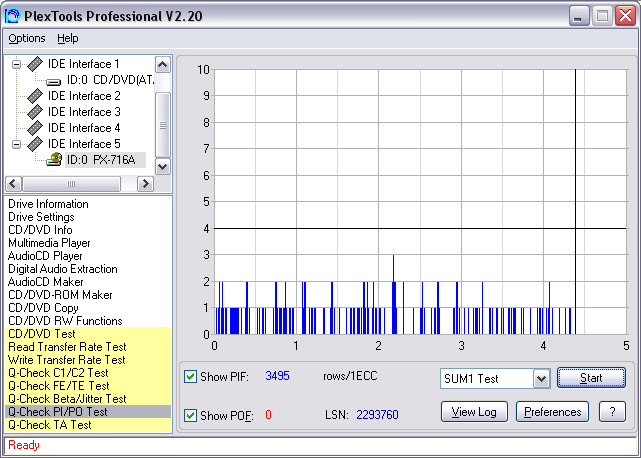Image resolution: width=641 pixels, height=458 pixels.
Task: Click tree scrollbar up arrow
Action: coord(163,65)
